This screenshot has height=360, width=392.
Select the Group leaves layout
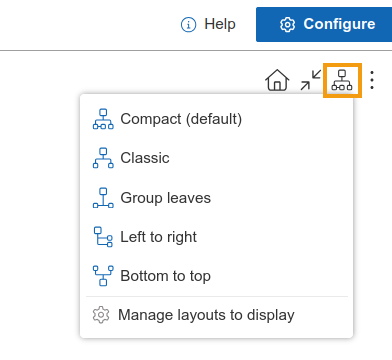tap(217, 198)
